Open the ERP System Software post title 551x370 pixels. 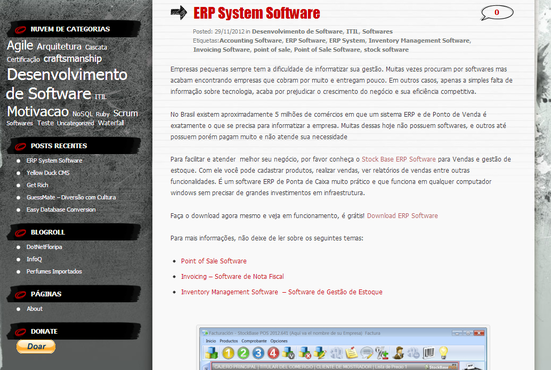click(257, 13)
